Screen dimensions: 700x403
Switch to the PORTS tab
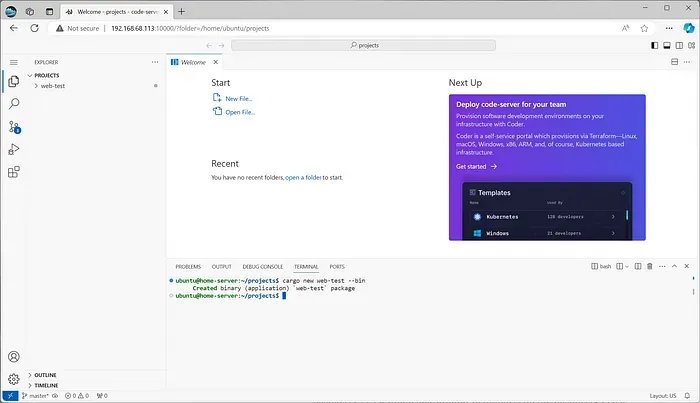point(337,266)
